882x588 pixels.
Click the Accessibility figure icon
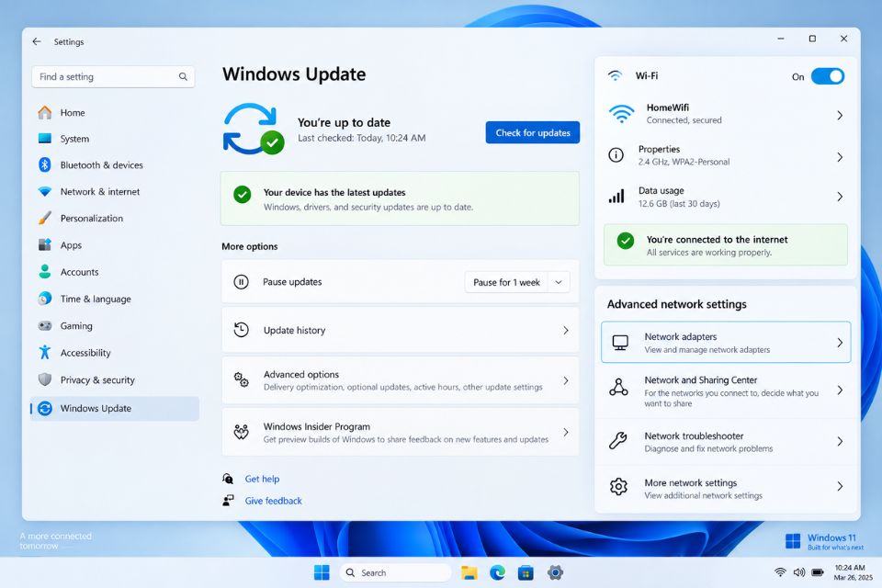point(44,353)
